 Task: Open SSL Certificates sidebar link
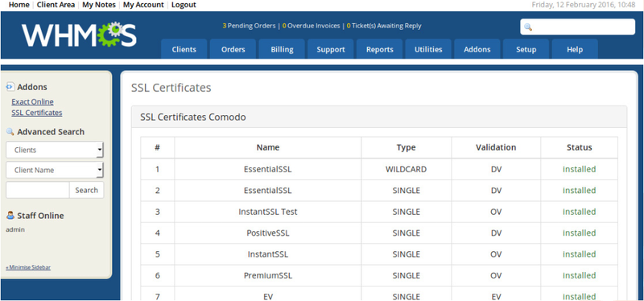pos(37,113)
